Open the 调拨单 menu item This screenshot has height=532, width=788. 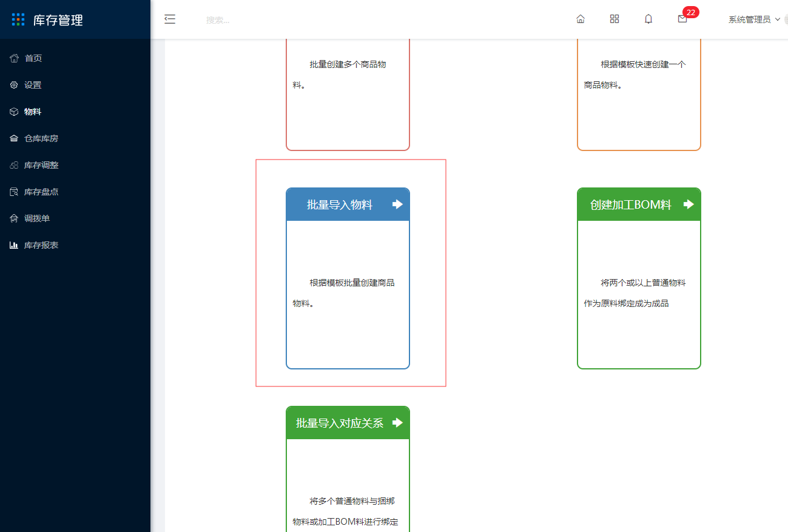click(x=75, y=218)
